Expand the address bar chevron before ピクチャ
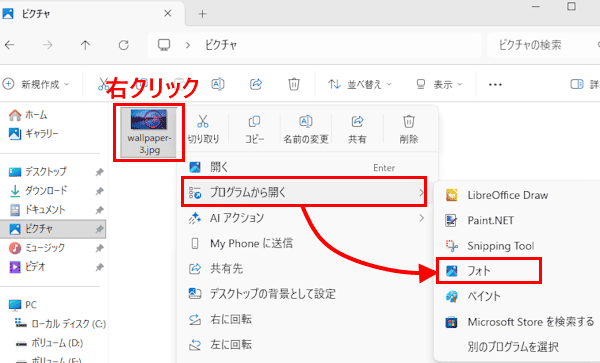Image resolution: width=600 pixels, height=363 pixels. pos(188,45)
